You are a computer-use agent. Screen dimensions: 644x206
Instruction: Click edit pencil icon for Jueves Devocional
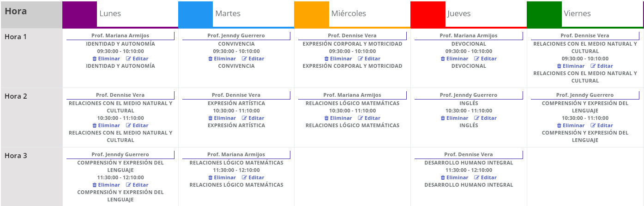476,59
